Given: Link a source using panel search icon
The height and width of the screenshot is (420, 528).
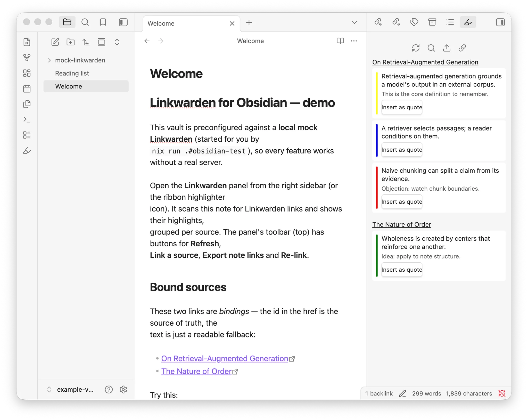Looking at the screenshot, I should (x=431, y=48).
